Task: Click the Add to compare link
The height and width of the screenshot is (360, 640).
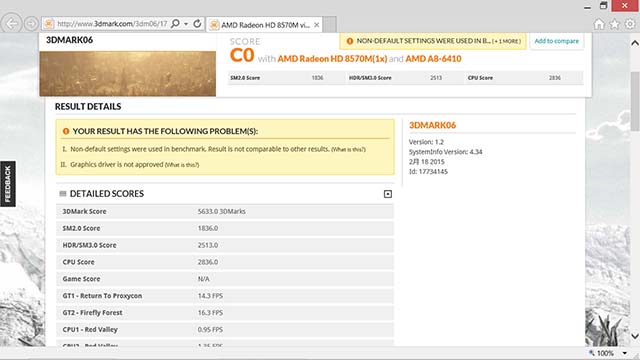Action: coord(556,41)
